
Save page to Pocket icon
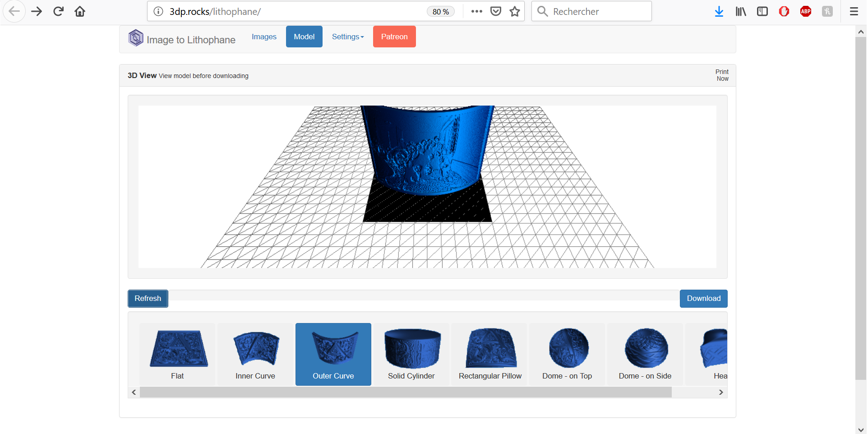tap(496, 11)
